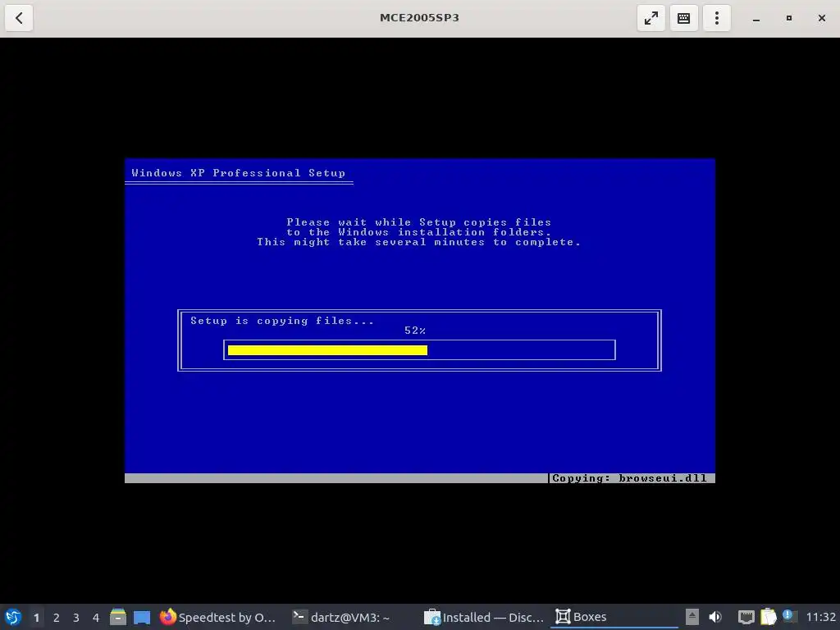Click the 11:32 clock
Viewport: 840px width, 630px height.
[820, 617]
